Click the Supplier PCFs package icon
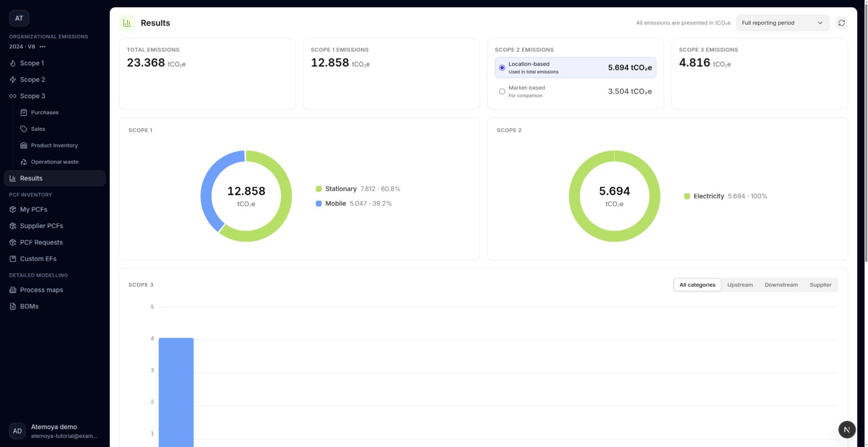The image size is (868, 447). (x=13, y=226)
